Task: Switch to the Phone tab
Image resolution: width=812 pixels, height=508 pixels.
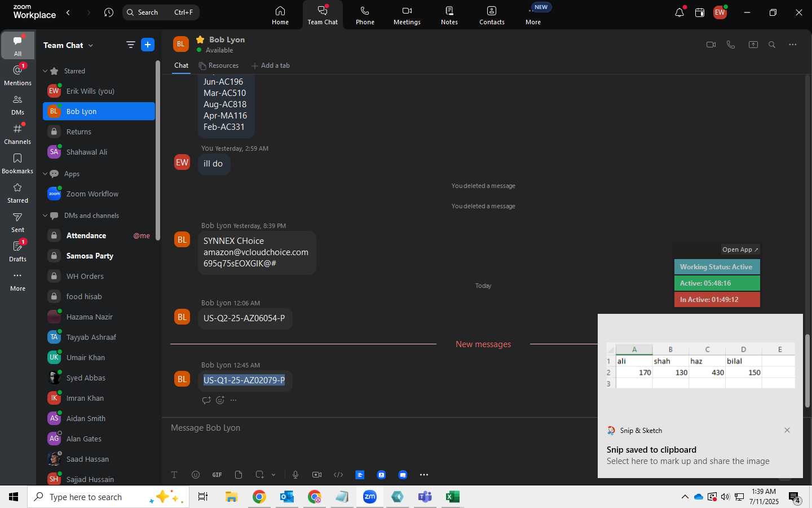Action: [x=365, y=15]
